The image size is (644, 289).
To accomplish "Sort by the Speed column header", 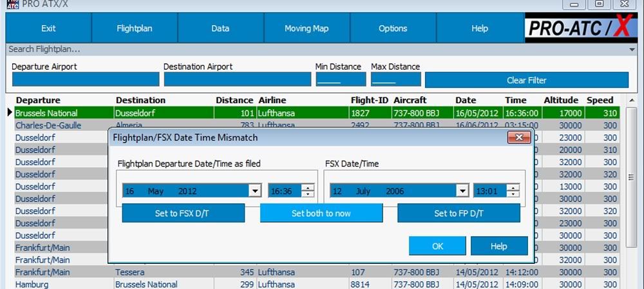I will pyautogui.click(x=600, y=100).
